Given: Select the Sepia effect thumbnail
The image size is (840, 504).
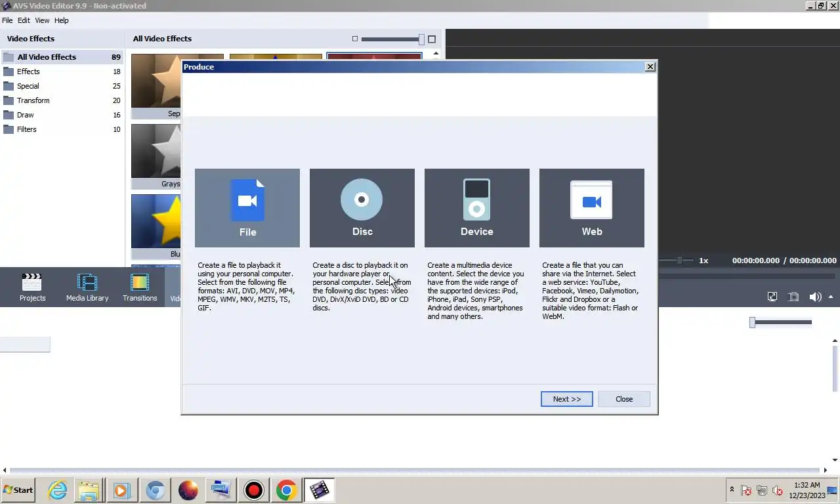Looking at the screenshot, I should pos(156,86).
